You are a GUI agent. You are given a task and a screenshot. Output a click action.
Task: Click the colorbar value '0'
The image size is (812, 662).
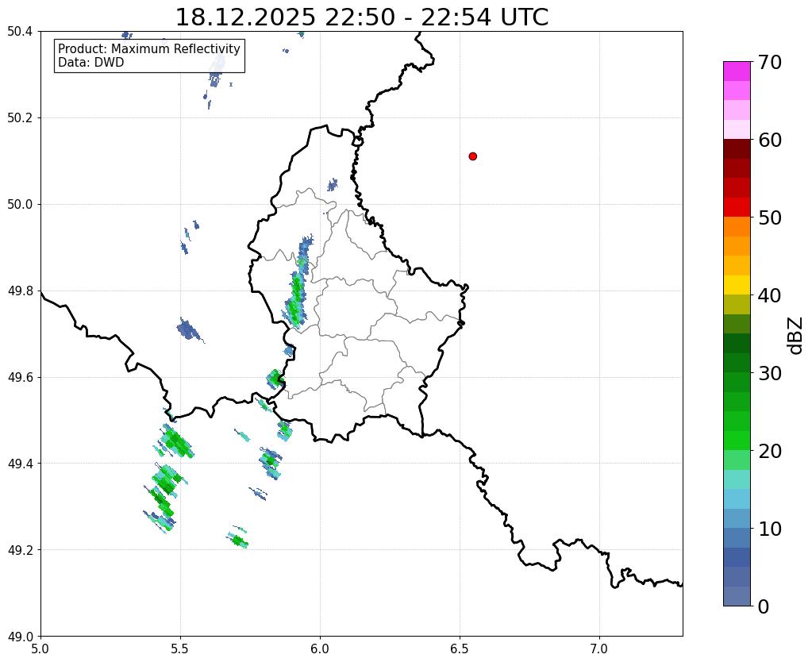click(764, 606)
